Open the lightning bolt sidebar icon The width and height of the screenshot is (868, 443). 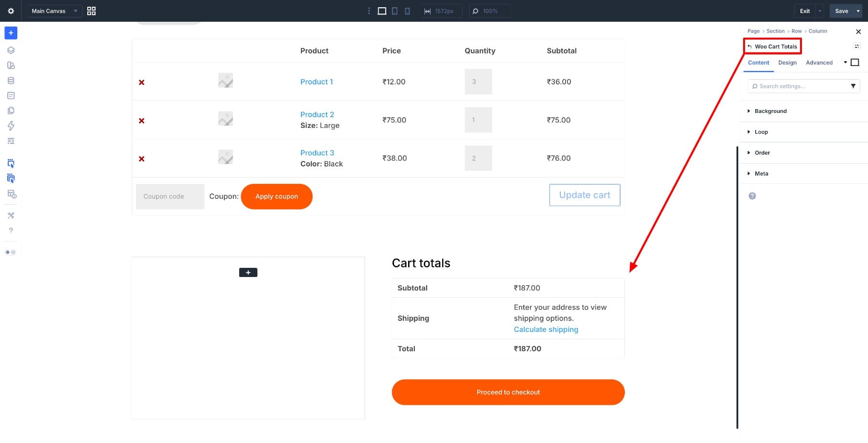[11, 126]
